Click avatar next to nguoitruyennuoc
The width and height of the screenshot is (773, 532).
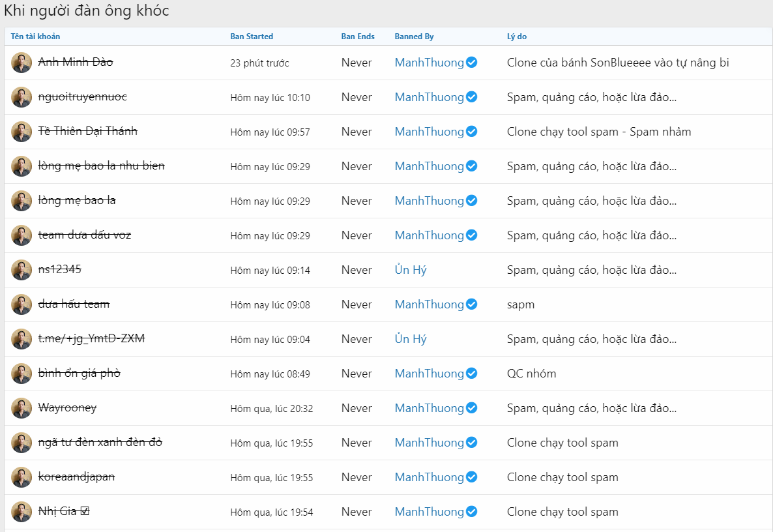pos(22,97)
